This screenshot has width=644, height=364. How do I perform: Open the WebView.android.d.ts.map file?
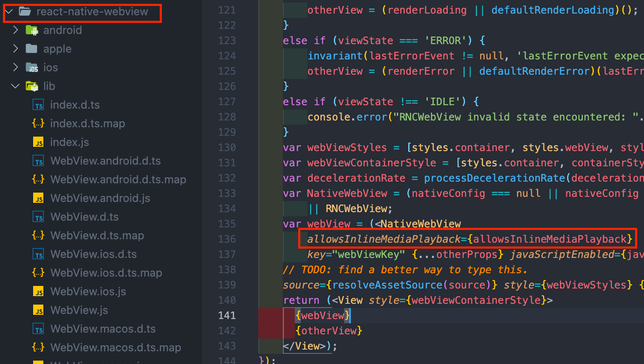tap(118, 179)
